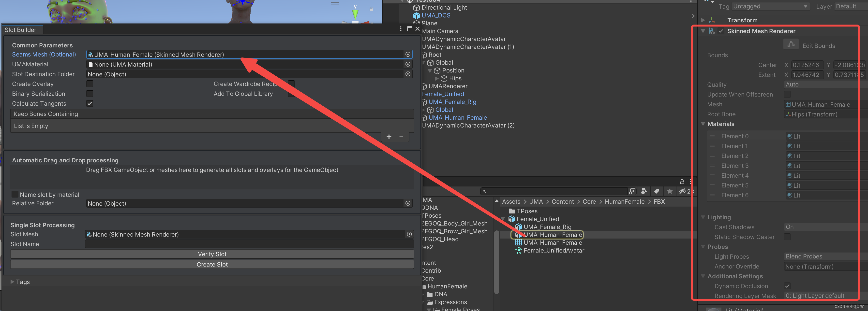Screen dimensions: 868x311
Task: Click the lock icon above the Project panel
Action: [682, 181]
